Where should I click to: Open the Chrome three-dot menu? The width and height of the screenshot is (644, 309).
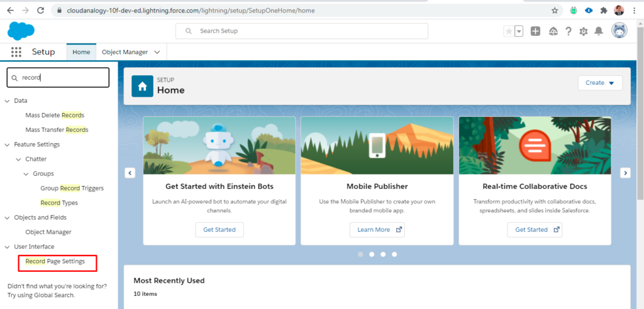(x=635, y=10)
